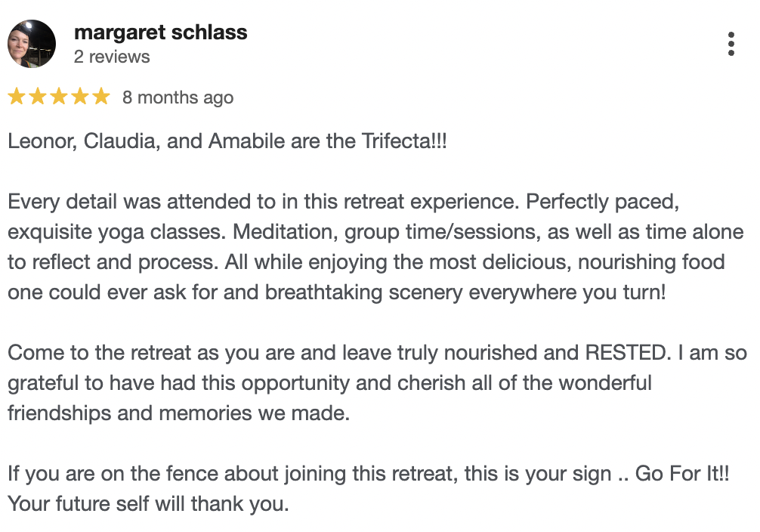The image size is (760, 532).
Task: Click the fourth gold rating star
Action: (x=80, y=97)
